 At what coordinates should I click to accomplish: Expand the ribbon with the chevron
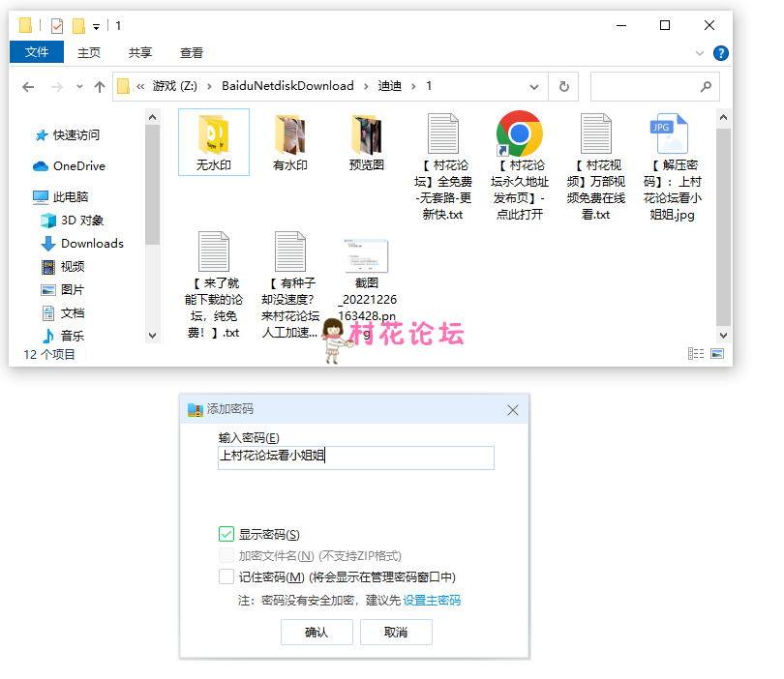700,53
